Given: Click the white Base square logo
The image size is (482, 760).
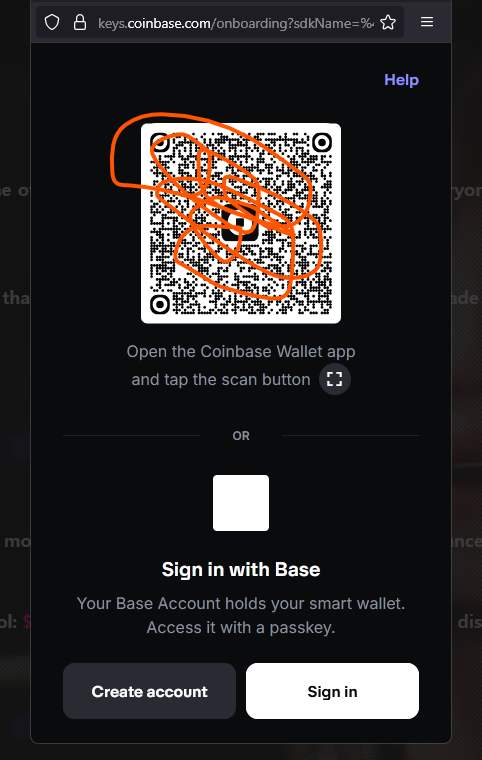Looking at the screenshot, I should click(x=241, y=503).
